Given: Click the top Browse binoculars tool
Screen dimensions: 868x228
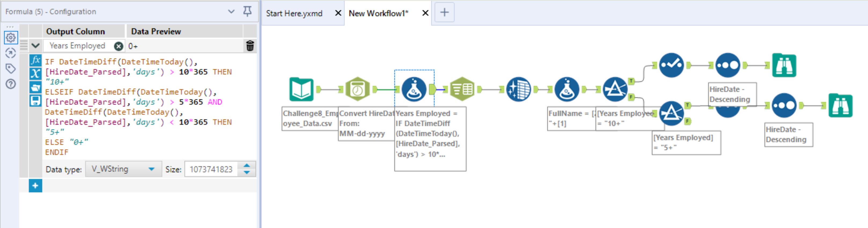Looking at the screenshot, I should tap(784, 65).
